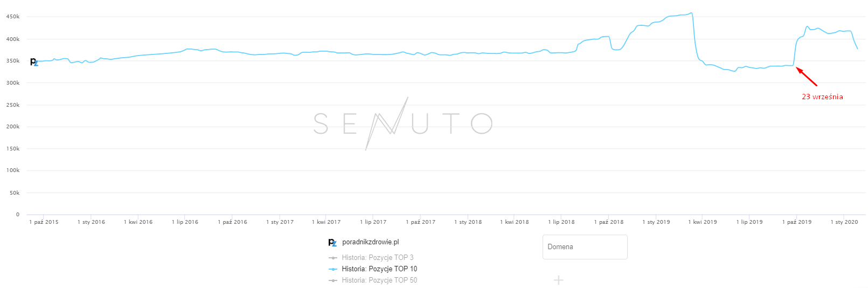Click the '1 paź 2015' axis date label
Image resolution: width=868 pixels, height=288 pixels.
click(x=44, y=222)
